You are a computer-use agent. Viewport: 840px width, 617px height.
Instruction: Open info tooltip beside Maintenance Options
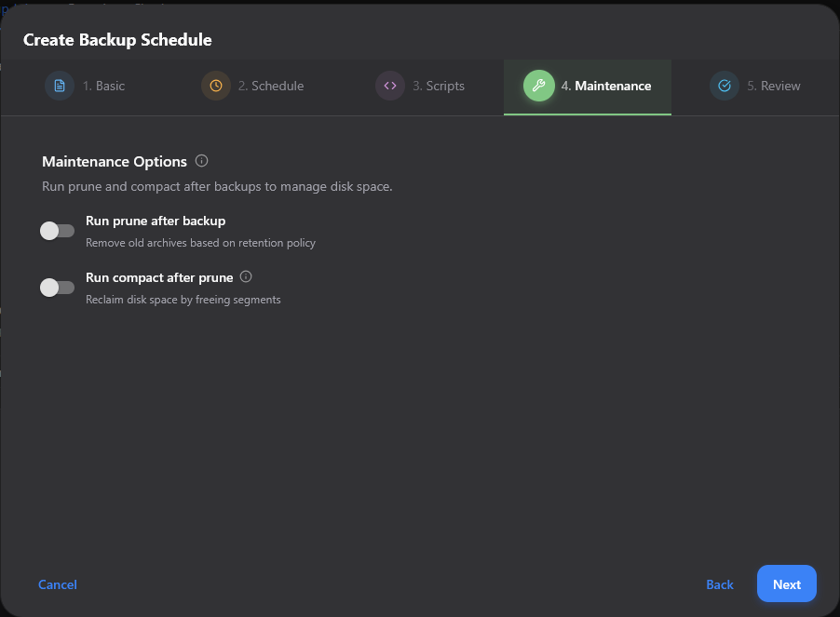click(202, 161)
